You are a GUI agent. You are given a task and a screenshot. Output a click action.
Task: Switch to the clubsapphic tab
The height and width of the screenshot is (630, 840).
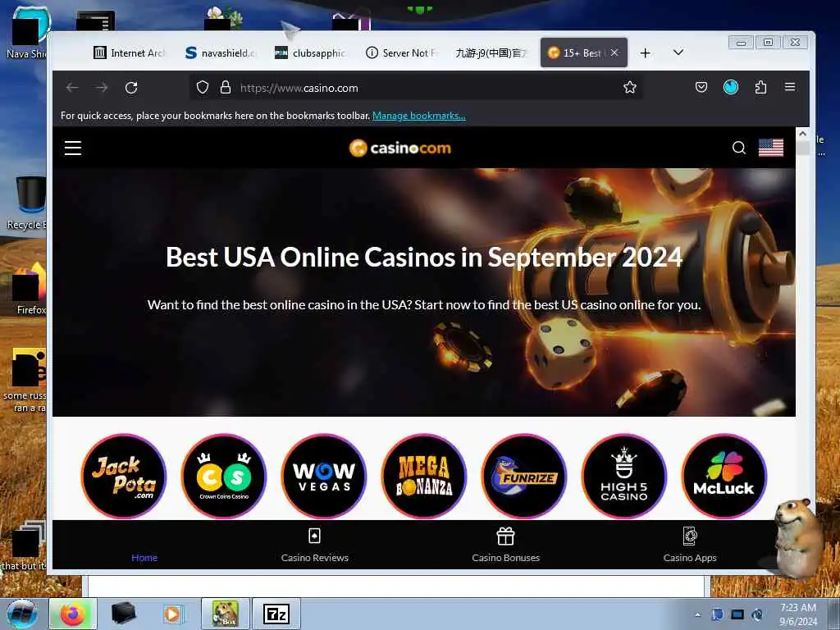click(310, 52)
